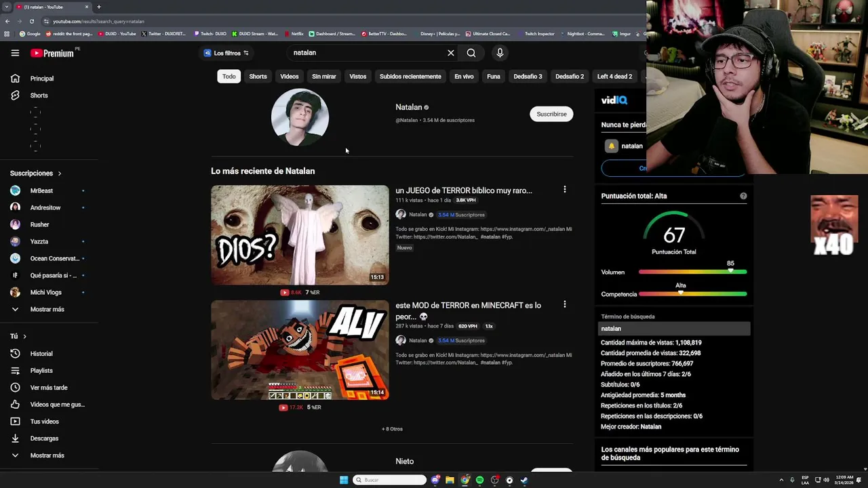The width and height of the screenshot is (868, 488).
Task: Open options menu for Minecraft mod video
Action: click(x=564, y=304)
